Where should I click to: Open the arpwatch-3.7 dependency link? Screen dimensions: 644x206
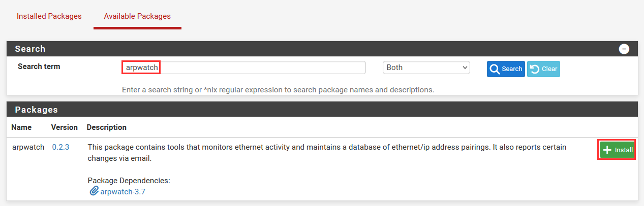tap(123, 191)
